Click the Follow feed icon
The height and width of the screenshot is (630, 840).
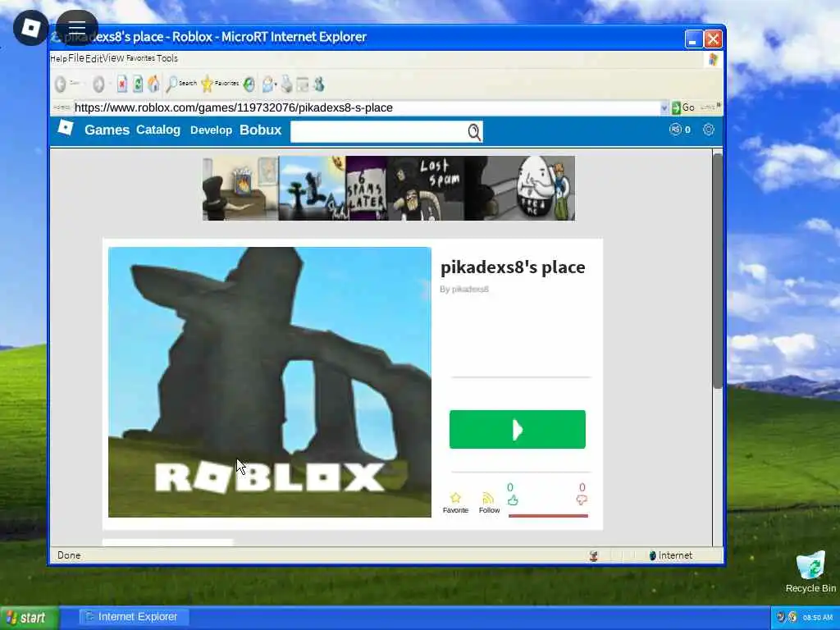pos(488,498)
